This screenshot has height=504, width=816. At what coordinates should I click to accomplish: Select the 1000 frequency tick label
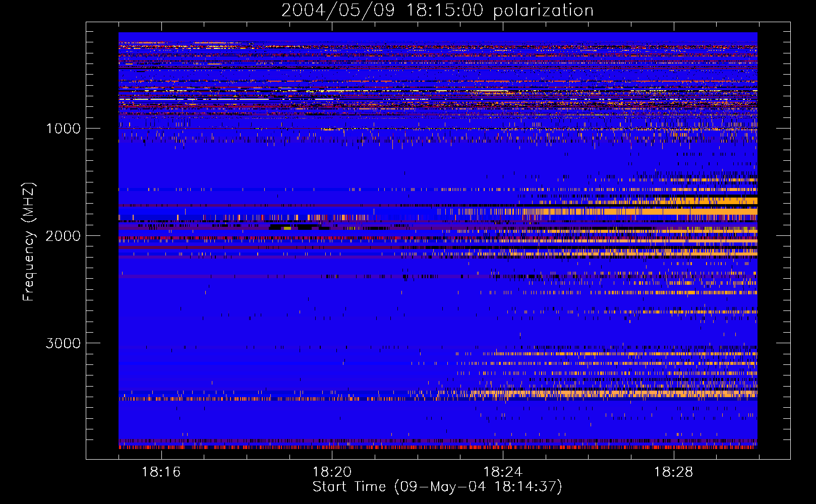click(x=63, y=129)
